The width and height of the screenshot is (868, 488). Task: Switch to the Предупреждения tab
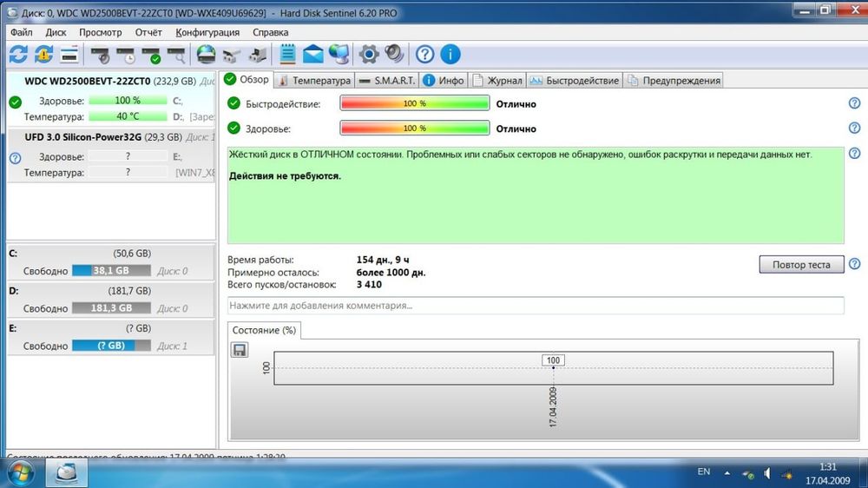(x=674, y=80)
